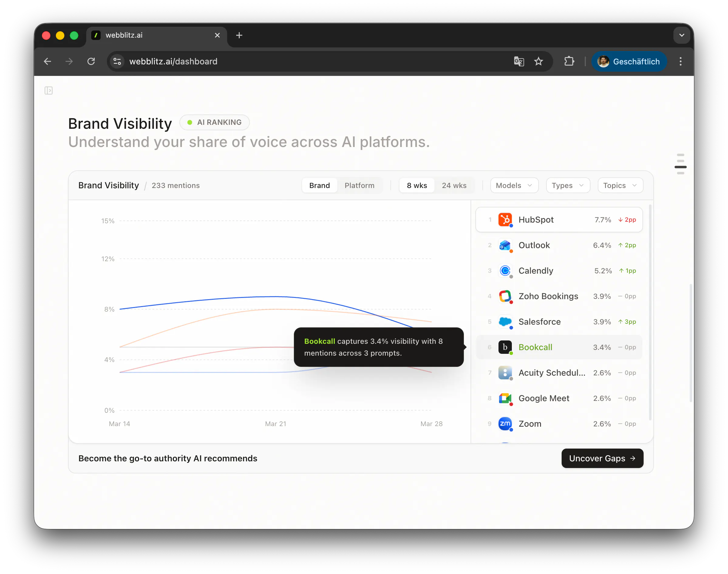Image resolution: width=728 pixels, height=574 pixels.
Task: Bookmark page with the star icon
Action: (x=538, y=61)
